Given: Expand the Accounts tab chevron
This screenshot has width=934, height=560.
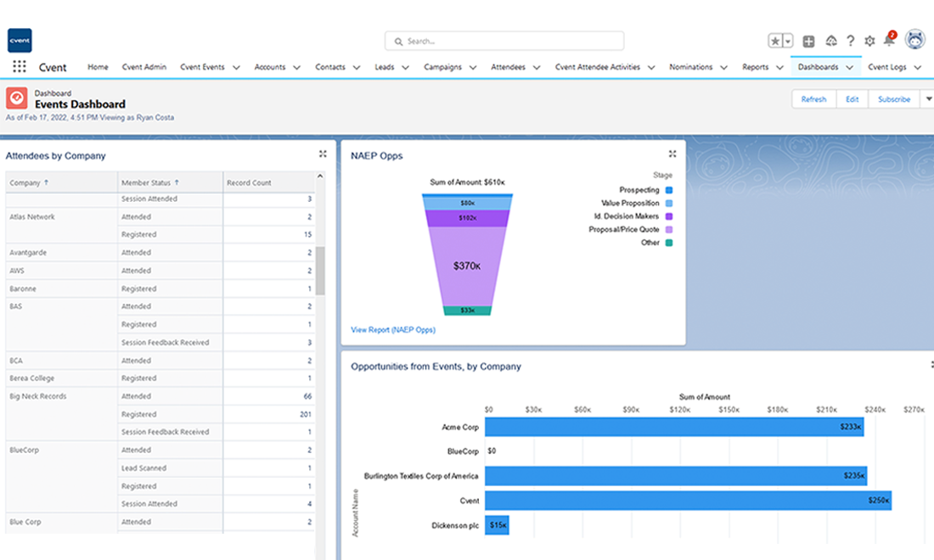Looking at the screenshot, I should [x=296, y=68].
